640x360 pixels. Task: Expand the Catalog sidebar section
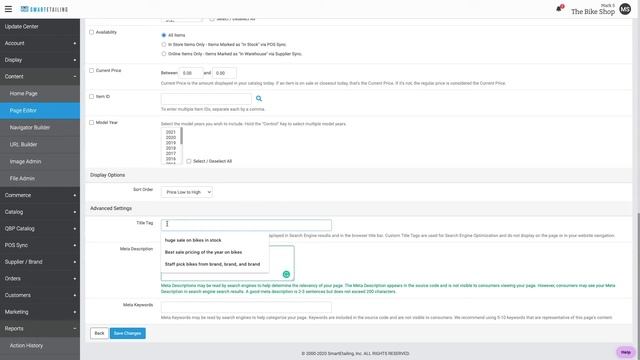40,212
